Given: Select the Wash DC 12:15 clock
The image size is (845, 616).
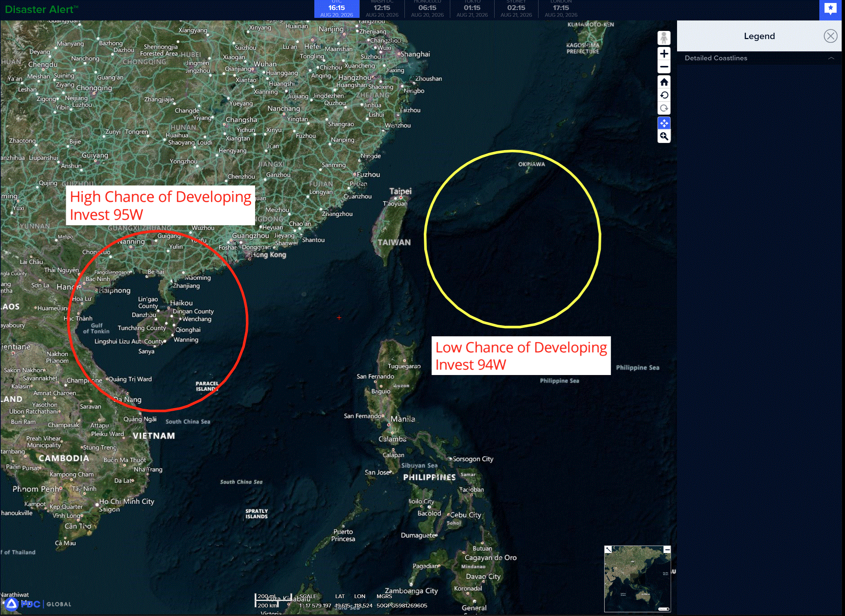Looking at the screenshot, I should coord(382,9).
